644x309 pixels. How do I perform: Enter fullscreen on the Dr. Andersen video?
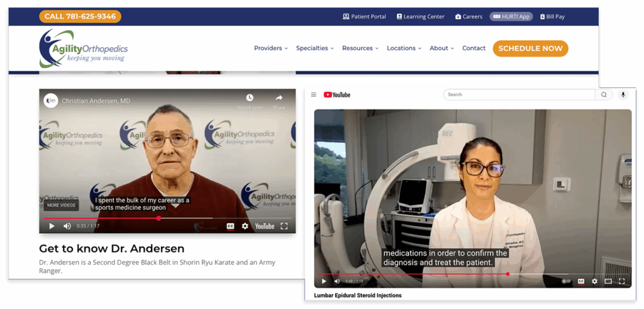[x=284, y=226]
